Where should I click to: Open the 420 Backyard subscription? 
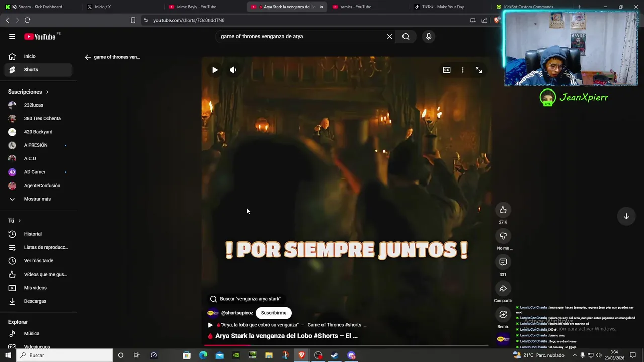pyautogui.click(x=38, y=132)
